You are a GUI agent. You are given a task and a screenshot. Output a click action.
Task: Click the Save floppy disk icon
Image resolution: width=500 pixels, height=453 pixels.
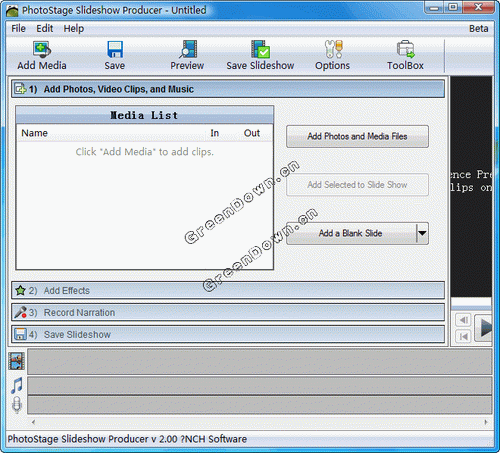click(115, 49)
